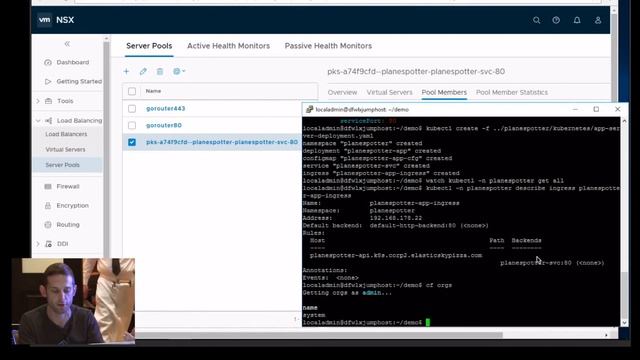Maximize the terminal window
640x360 pixels.
[596, 109]
